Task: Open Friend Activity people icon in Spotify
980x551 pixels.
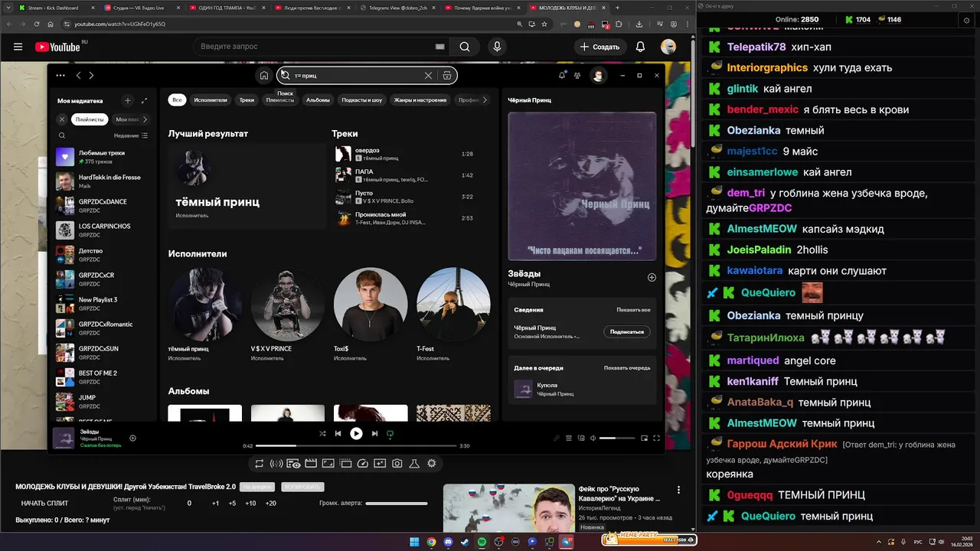Action: 577,75
